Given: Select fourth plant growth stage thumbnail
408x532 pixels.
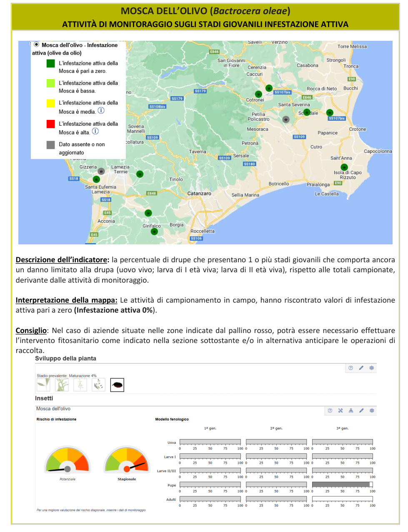Looking at the screenshot, I should [x=98, y=385].
